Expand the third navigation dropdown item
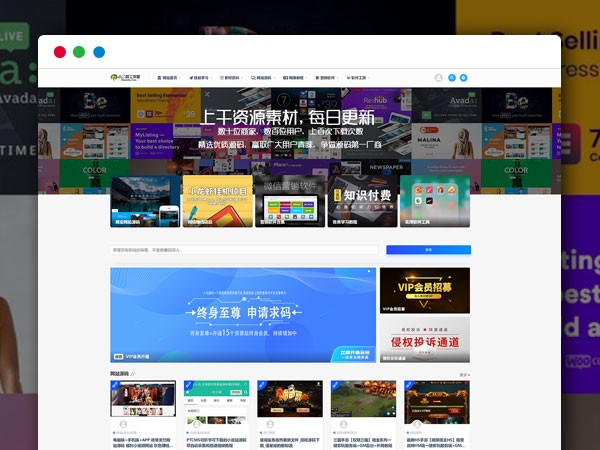Image resolution: width=600 pixels, height=450 pixels. [231, 77]
